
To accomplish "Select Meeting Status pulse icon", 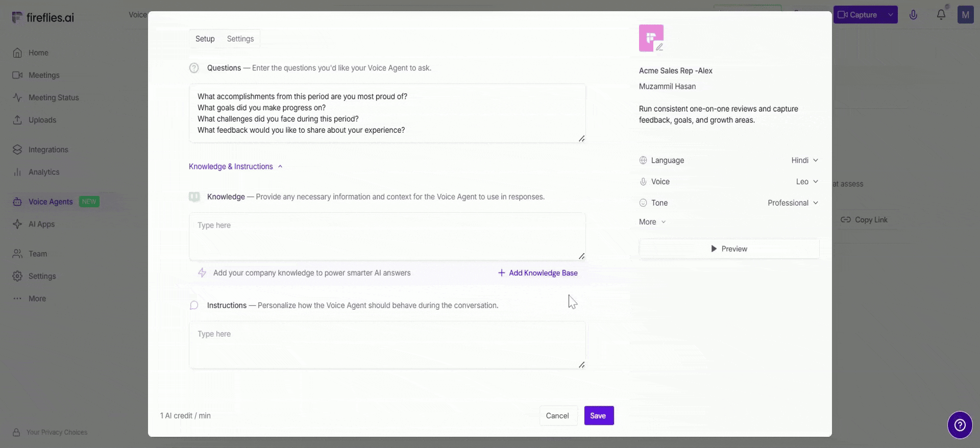I will pos(17,97).
